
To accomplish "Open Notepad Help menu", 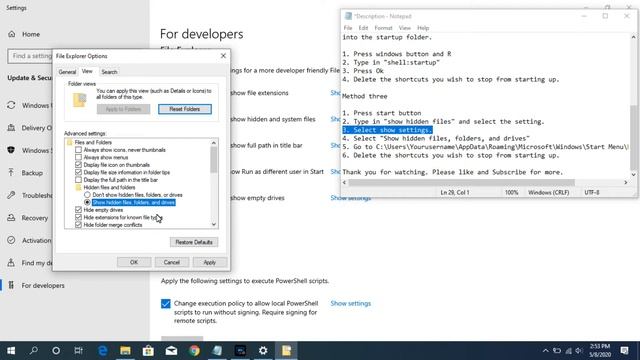I will click(x=423, y=28).
